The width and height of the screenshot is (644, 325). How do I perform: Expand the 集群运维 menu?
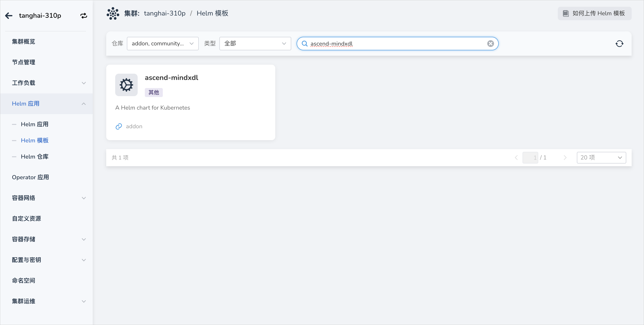coord(84,301)
